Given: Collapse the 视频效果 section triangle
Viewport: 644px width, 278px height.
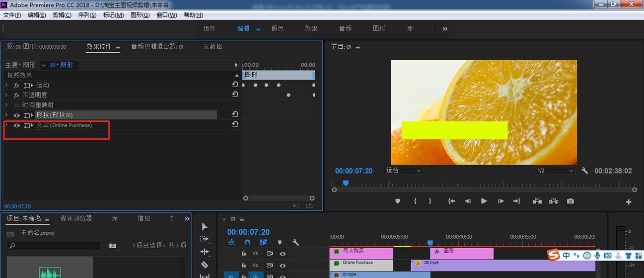Looking at the screenshot, I should click(237, 75).
